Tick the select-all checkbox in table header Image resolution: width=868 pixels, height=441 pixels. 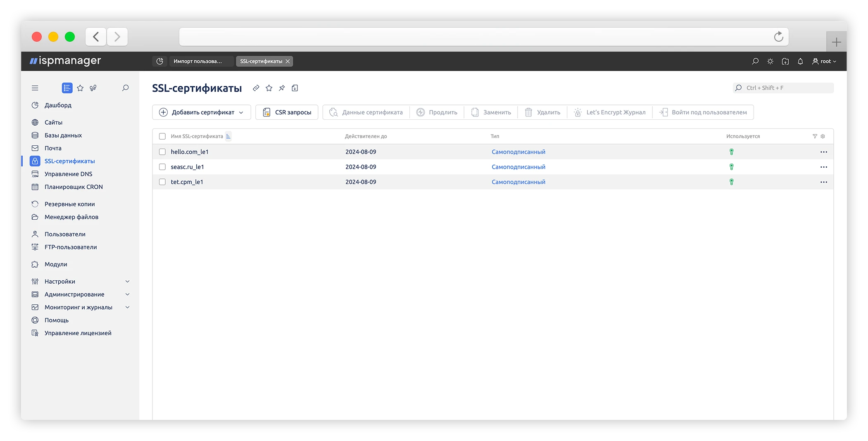tap(162, 136)
